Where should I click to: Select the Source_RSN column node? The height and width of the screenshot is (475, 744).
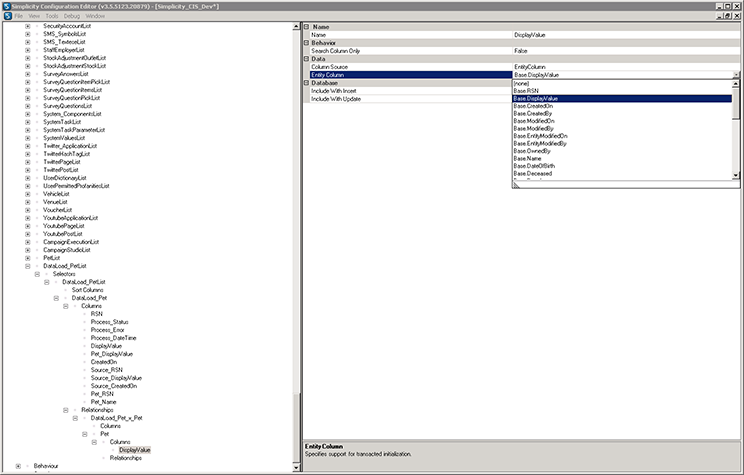coord(107,370)
